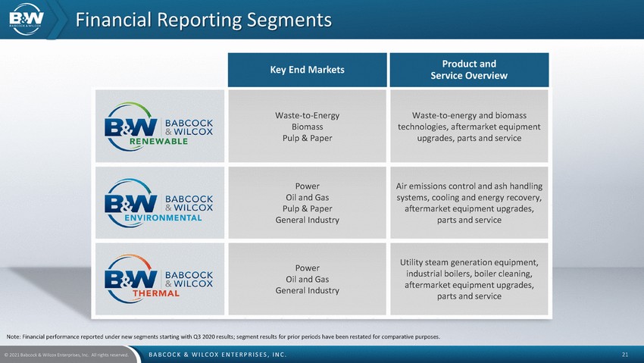Select 'Pulp & Paper' in Environmental row

(307, 208)
